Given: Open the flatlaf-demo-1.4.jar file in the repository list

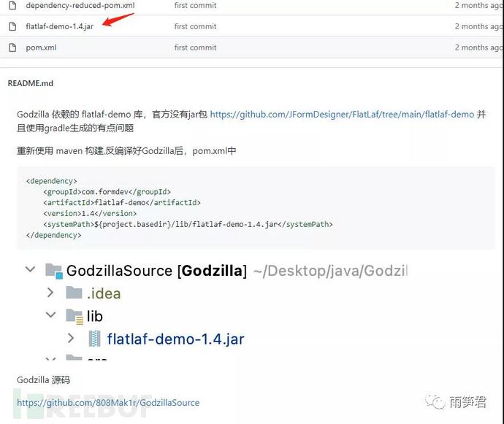Looking at the screenshot, I should pyautogui.click(x=59, y=26).
